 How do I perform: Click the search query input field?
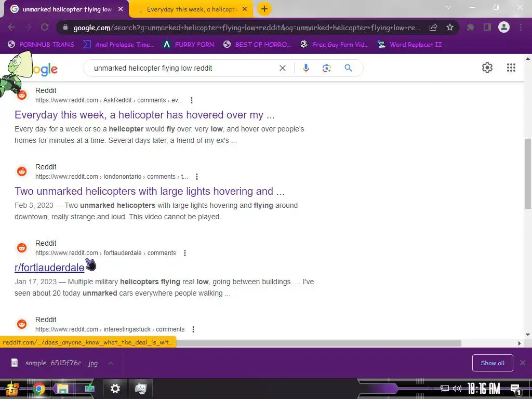coord(183,68)
